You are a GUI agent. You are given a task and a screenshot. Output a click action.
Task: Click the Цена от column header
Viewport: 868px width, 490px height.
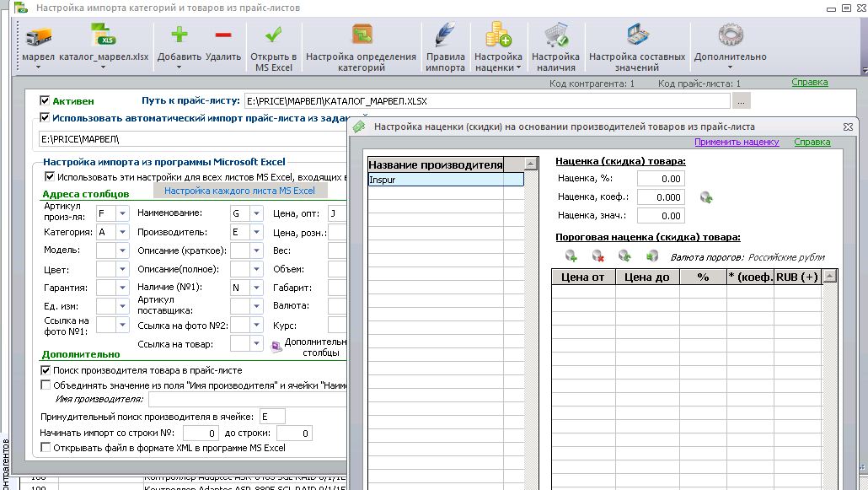583,277
